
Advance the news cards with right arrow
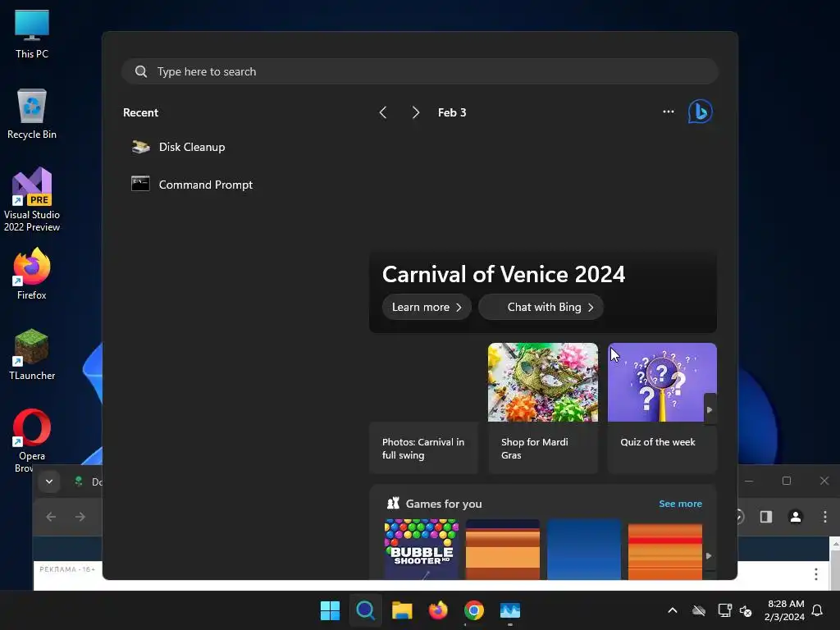[x=710, y=410]
